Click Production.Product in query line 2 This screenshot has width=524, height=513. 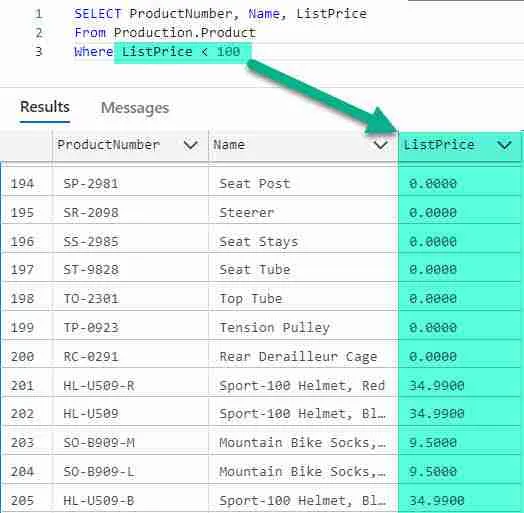[185, 33]
